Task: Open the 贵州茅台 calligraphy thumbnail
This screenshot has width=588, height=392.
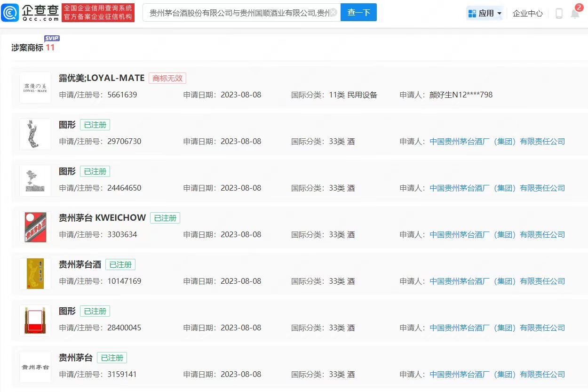Action: click(x=35, y=367)
